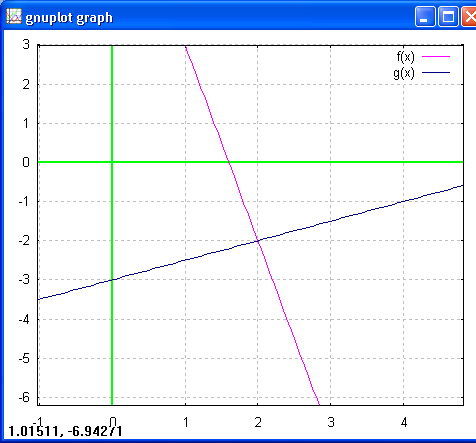Minimize the gnuplot graph window
Viewport: 476px width, 443px height.
[425, 16]
